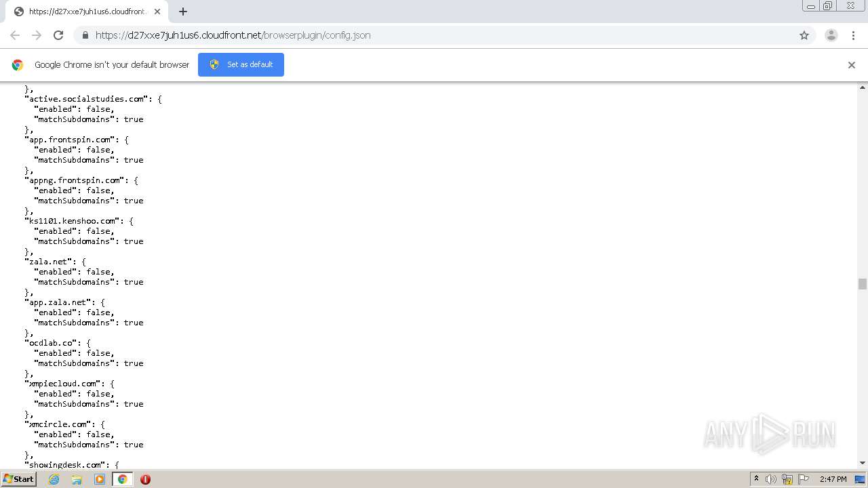This screenshot has height=488, width=868.
Task: Open Chrome three-dot menu
Action: [x=853, y=35]
